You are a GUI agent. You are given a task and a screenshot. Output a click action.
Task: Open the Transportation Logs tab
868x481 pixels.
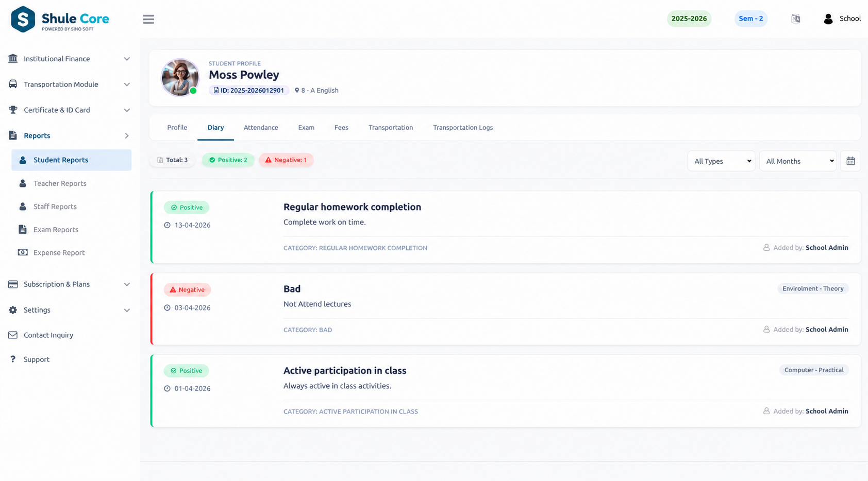(x=463, y=128)
